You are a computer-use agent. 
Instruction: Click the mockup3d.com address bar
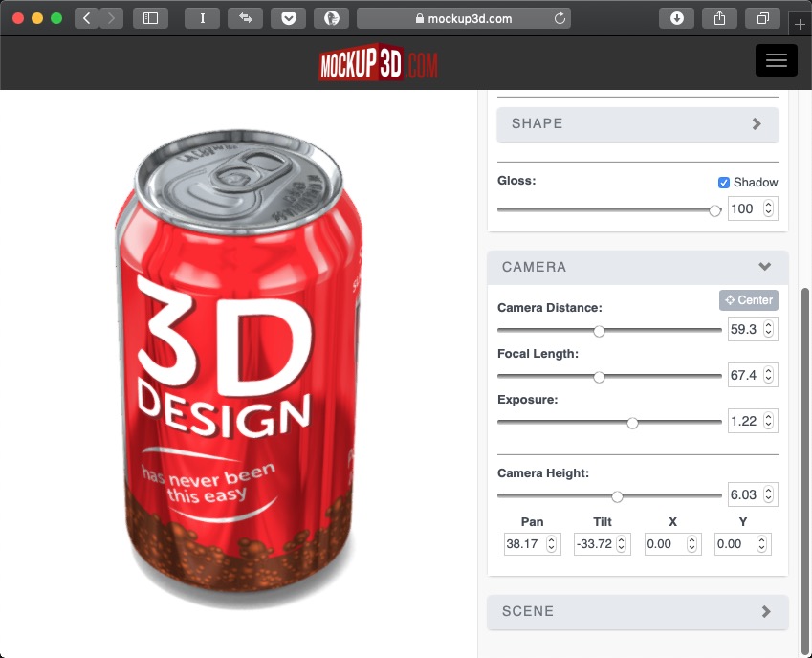(x=464, y=18)
